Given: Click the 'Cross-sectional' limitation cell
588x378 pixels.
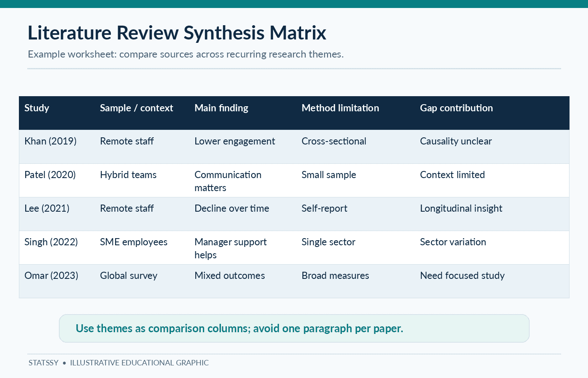Looking at the screenshot, I should point(334,142).
